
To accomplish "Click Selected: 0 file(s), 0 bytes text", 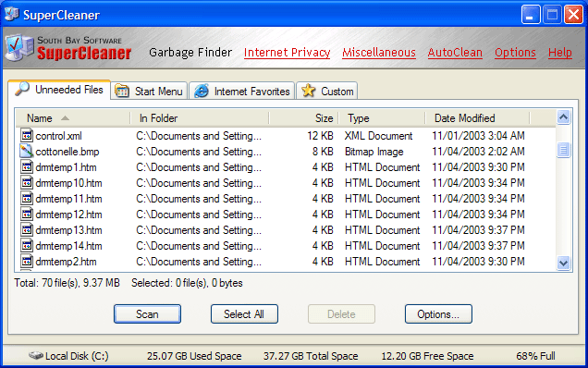I will tap(187, 283).
